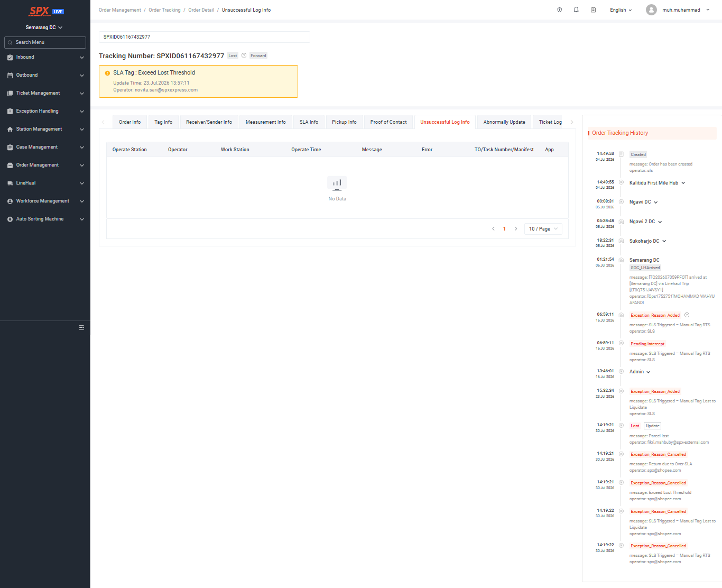Click the circular info icon left of the notifications bell
Image resolution: width=722 pixels, height=588 pixels.
pyautogui.click(x=560, y=10)
